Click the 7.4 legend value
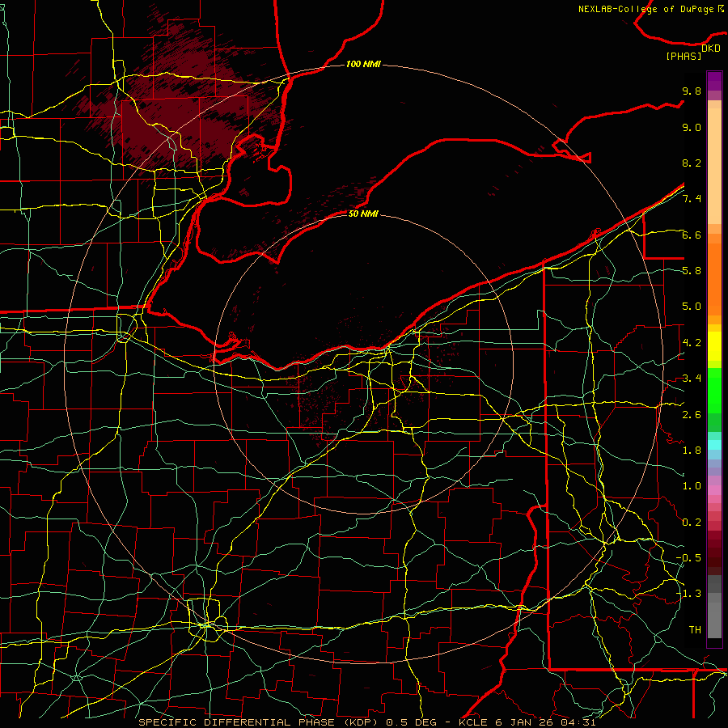 692,199
